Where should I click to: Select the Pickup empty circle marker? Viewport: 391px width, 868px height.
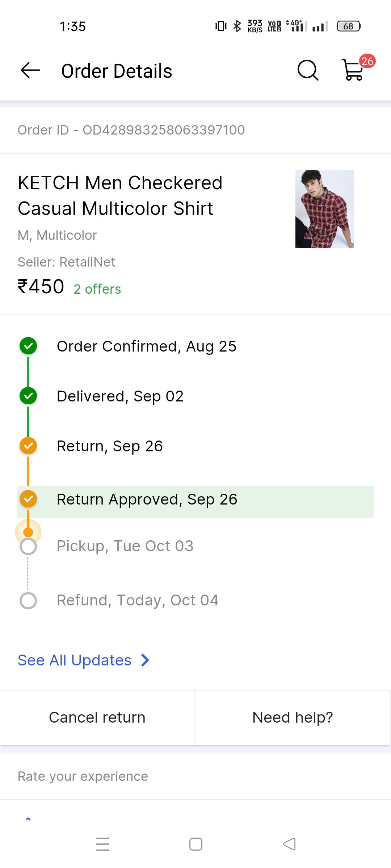(28, 546)
